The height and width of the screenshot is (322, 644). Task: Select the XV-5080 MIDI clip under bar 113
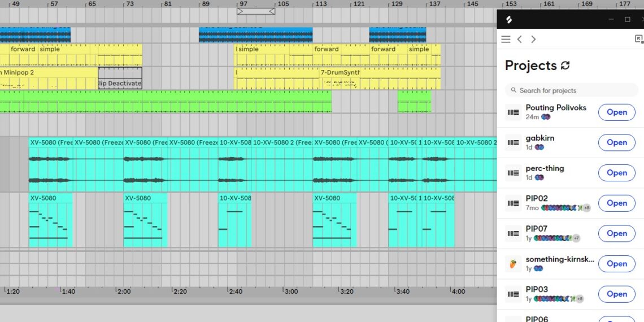[x=334, y=220]
